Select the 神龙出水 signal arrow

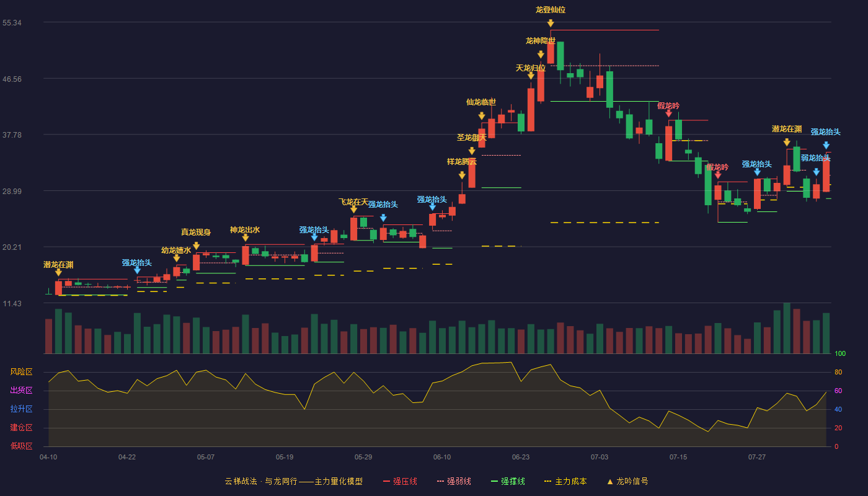point(246,237)
